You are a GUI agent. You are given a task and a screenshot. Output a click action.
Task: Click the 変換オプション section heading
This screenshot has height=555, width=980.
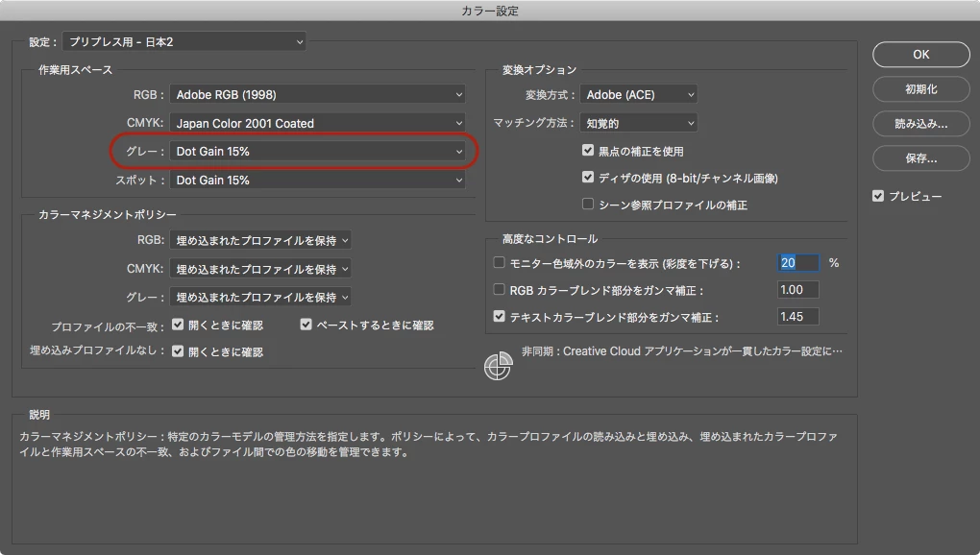pyautogui.click(x=539, y=70)
